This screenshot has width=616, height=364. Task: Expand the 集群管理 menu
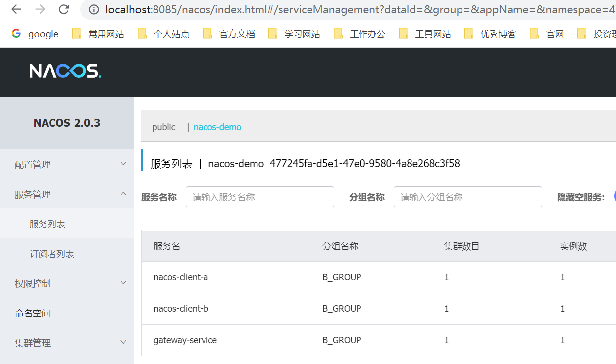pos(67,343)
